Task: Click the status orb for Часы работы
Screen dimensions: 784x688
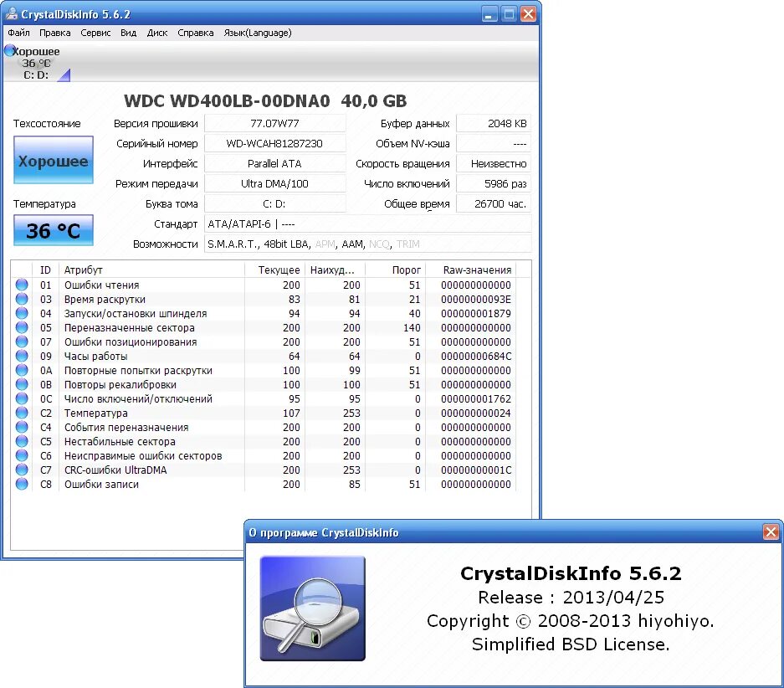Action: point(22,356)
